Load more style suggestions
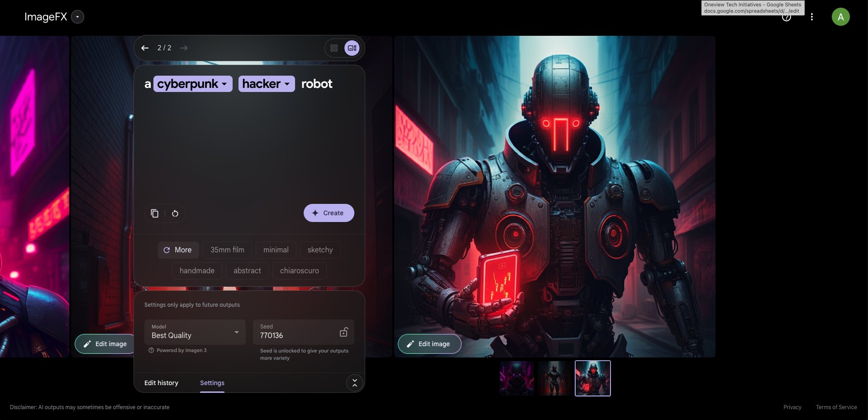This screenshot has width=868, height=420. pos(178,250)
